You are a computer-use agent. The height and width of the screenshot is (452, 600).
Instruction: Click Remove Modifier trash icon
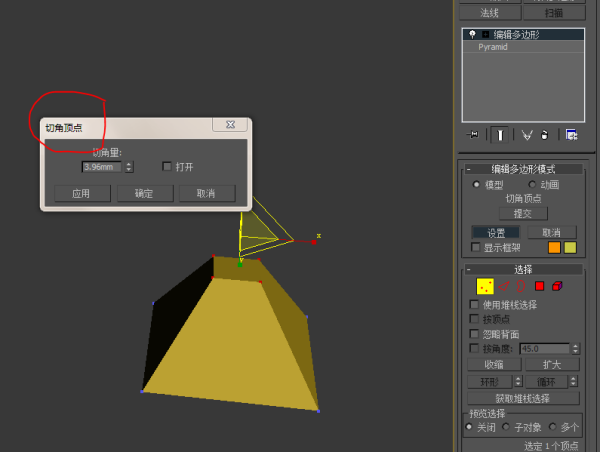click(x=544, y=135)
